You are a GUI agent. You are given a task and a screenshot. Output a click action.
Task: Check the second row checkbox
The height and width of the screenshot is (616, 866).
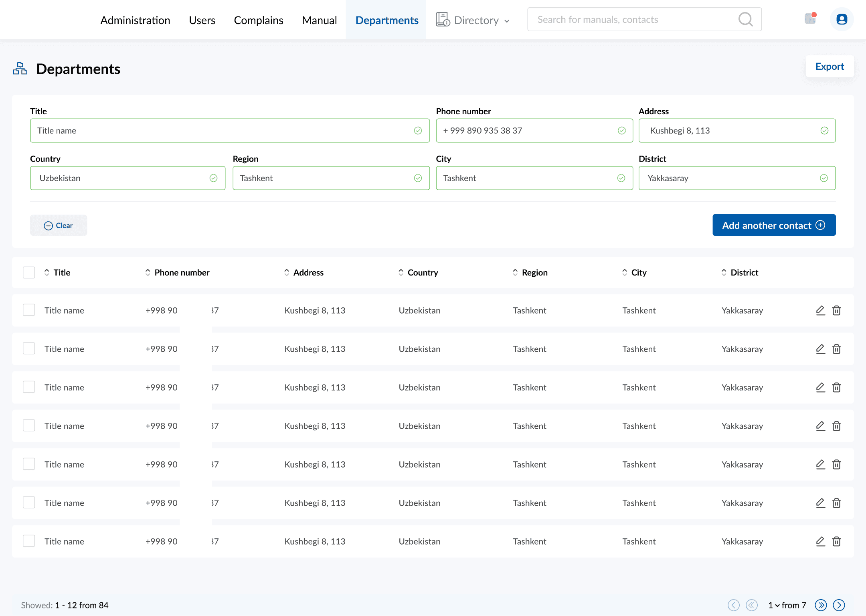(29, 349)
